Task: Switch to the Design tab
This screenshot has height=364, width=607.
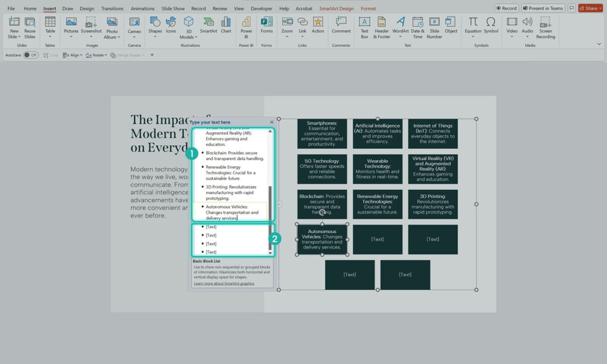Action: (x=87, y=8)
